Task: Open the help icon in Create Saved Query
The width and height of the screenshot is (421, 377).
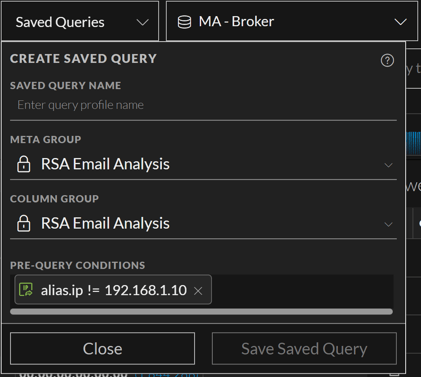Action: pyautogui.click(x=387, y=60)
